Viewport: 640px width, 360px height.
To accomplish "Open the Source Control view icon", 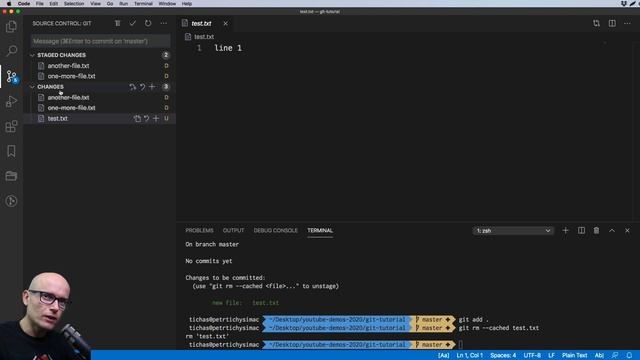I will tap(11, 76).
